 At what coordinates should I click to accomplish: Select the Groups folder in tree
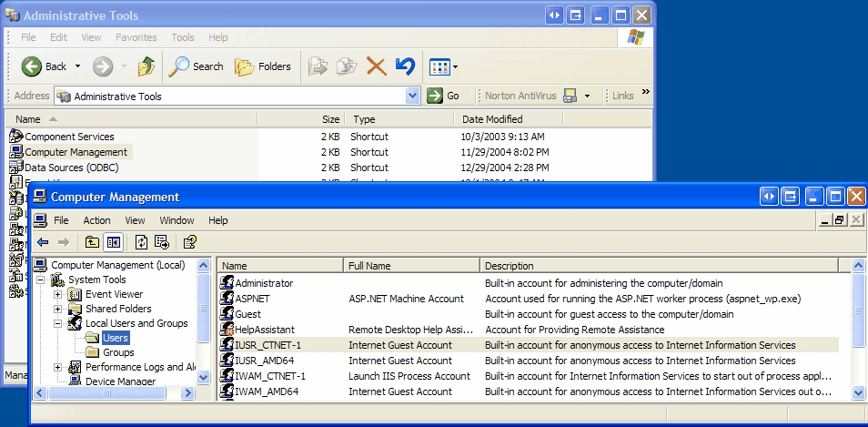117,352
